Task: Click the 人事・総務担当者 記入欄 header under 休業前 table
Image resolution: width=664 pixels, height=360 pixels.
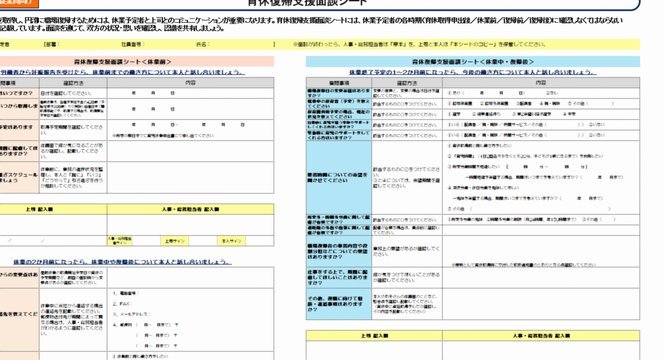Action: [191, 209]
